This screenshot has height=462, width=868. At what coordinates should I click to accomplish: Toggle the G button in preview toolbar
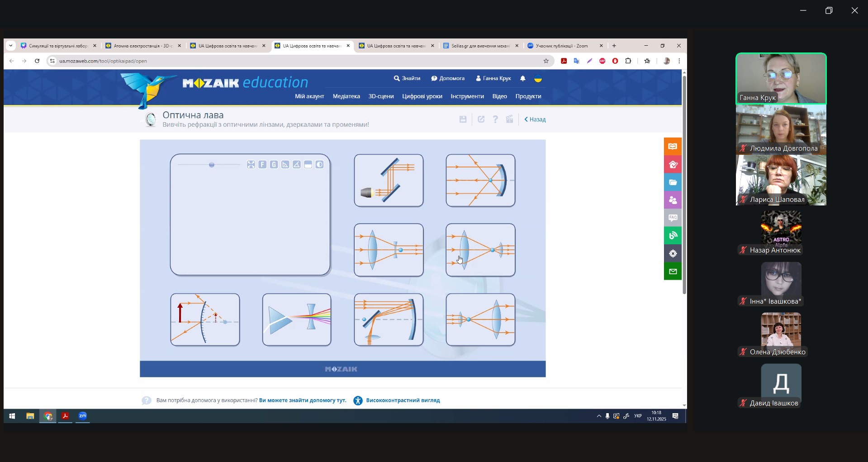pyautogui.click(x=274, y=165)
